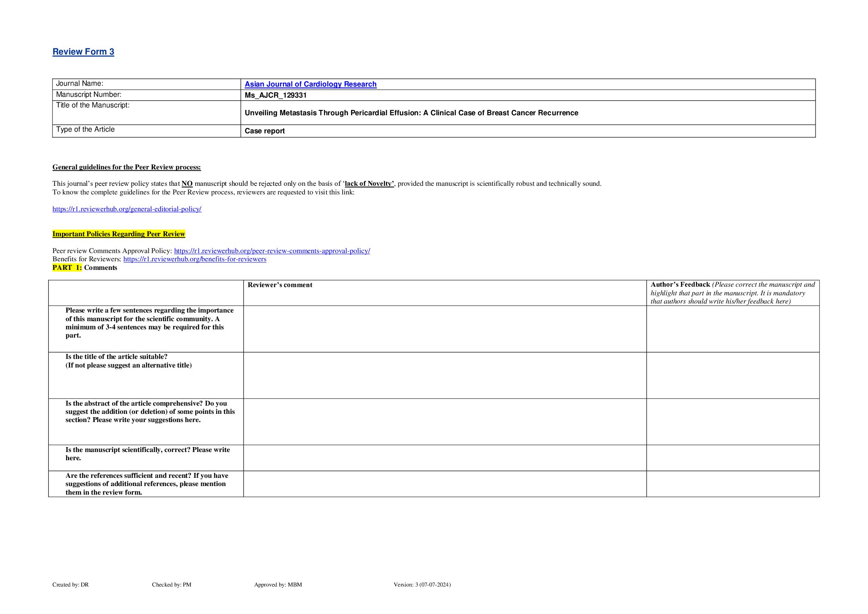
Task: Click the manuscript title text cell
Action: 411,113
